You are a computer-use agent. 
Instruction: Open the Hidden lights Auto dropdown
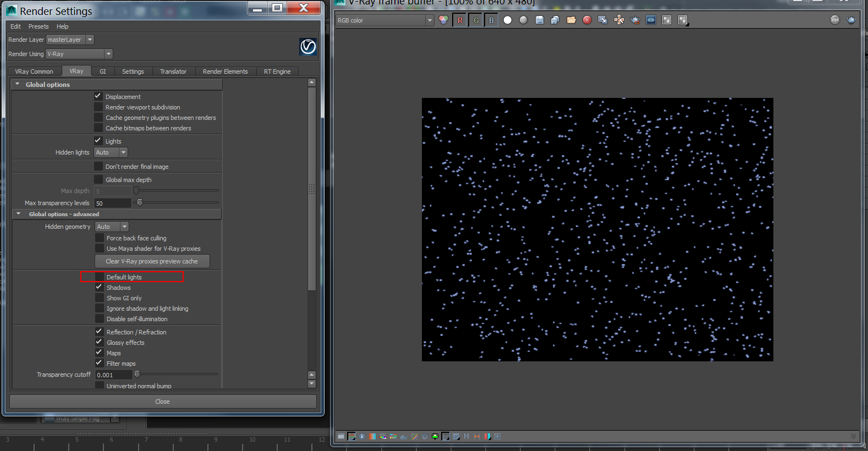(x=111, y=152)
